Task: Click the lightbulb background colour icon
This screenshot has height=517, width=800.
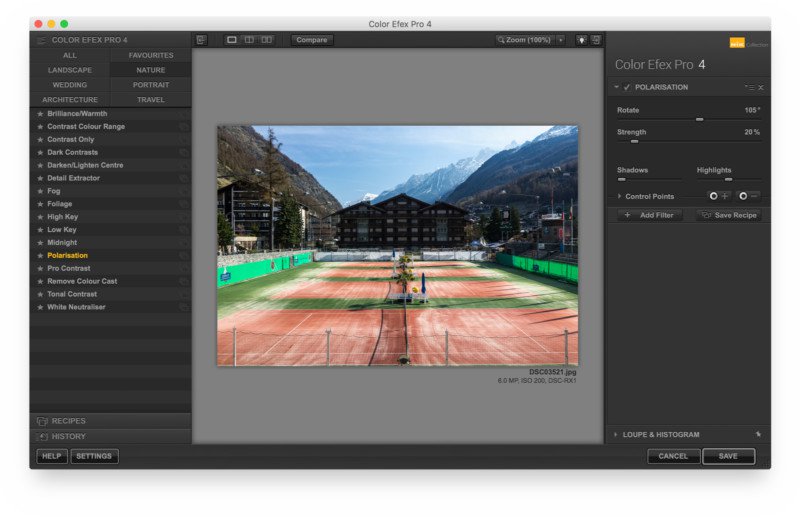Action: tap(581, 40)
